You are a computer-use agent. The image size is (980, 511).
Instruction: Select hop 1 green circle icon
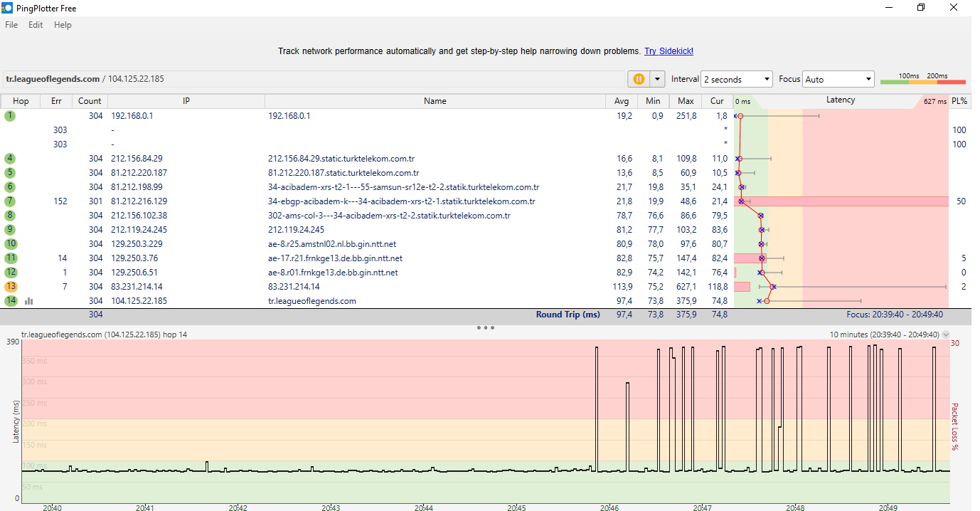coord(11,115)
